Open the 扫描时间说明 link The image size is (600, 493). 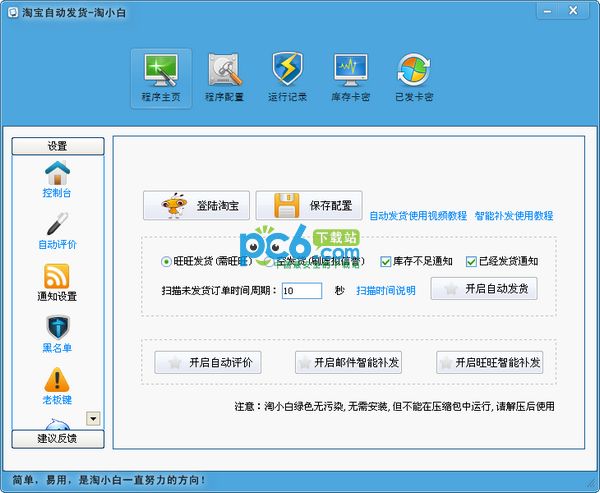[386, 291]
